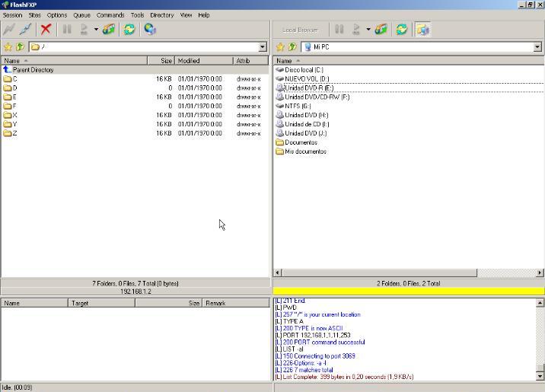Screen dimensions: 545x392
Task: Click the transfer play icon in right toolbar
Action: pos(356,29)
